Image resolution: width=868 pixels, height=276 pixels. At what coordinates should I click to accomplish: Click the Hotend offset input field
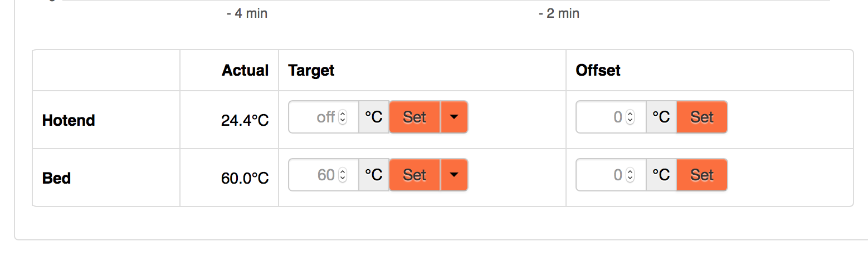pyautogui.click(x=602, y=117)
